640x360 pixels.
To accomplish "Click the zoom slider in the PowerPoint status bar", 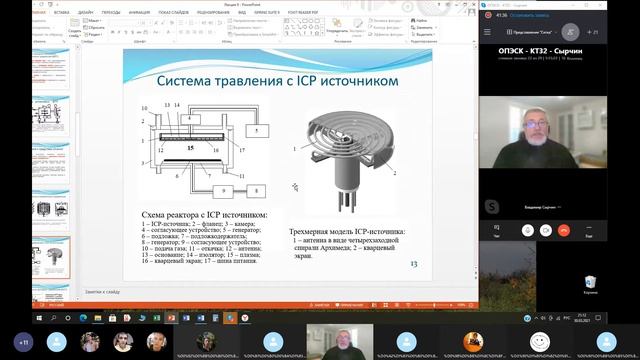I will click(x=434, y=305).
